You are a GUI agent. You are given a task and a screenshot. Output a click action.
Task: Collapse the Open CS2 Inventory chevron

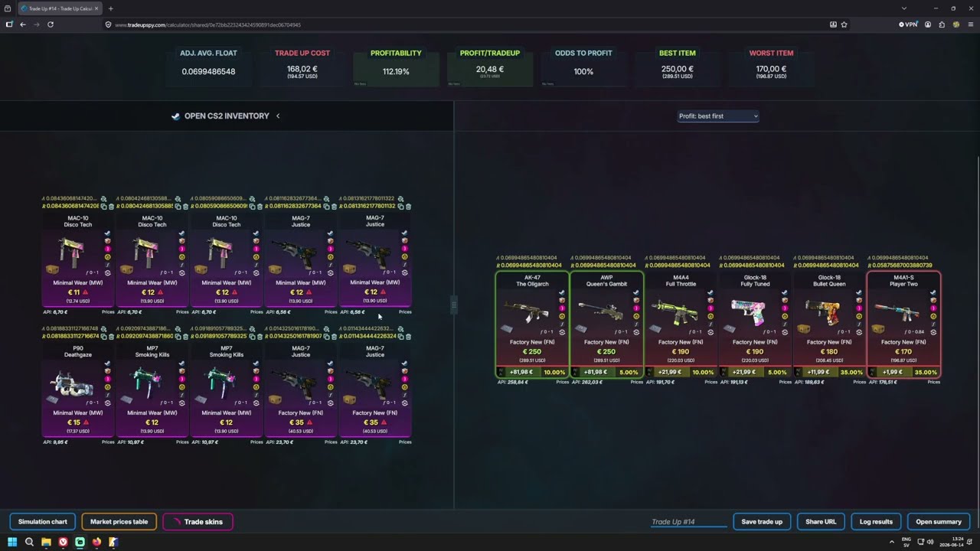click(278, 116)
